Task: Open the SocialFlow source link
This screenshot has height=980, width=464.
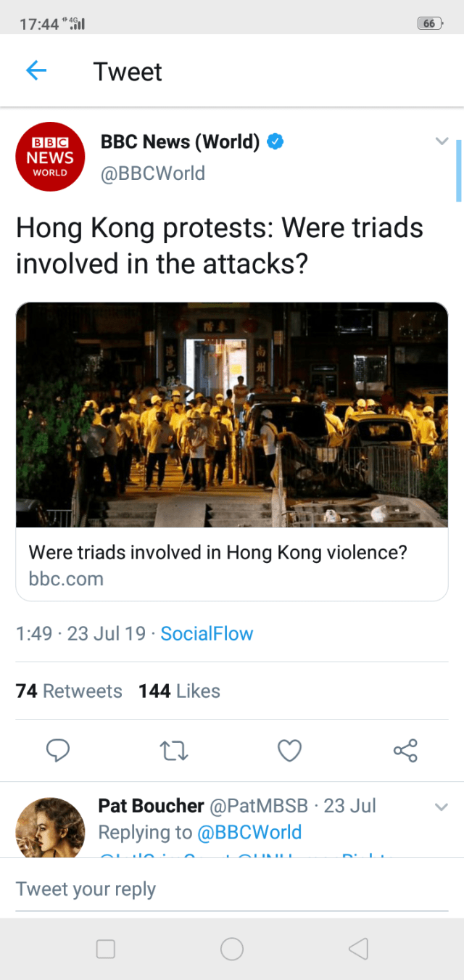Action: coord(207,633)
